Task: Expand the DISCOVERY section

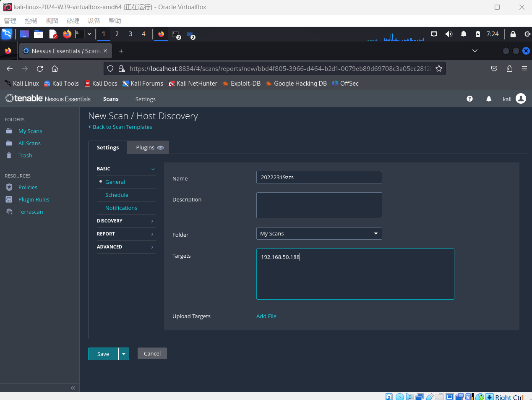Action: point(126,221)
